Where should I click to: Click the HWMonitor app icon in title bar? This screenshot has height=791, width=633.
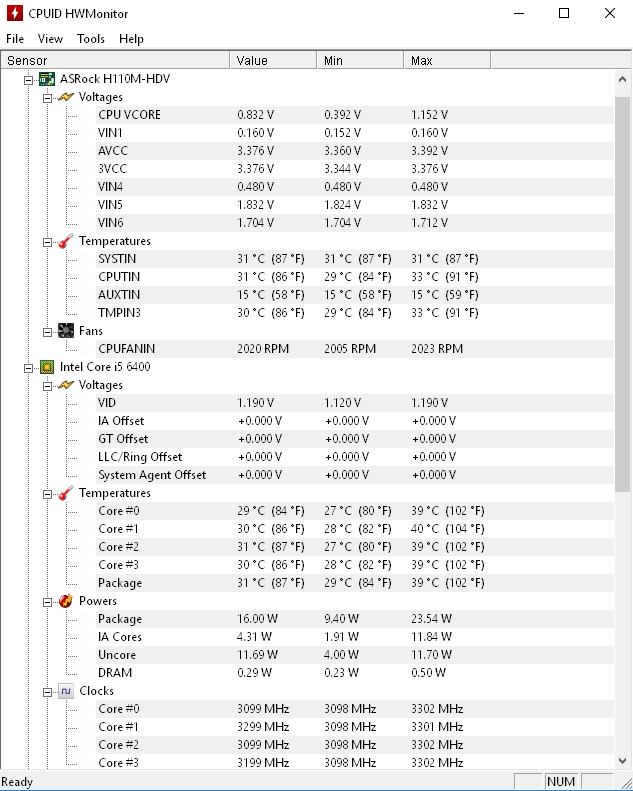tap(15, 13)
